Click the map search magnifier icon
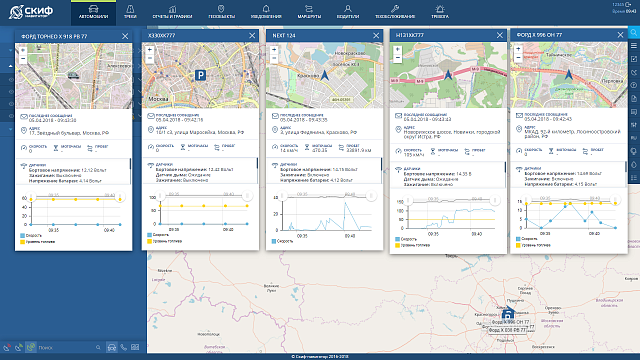 pyautogui.click(x=634, y=32)
